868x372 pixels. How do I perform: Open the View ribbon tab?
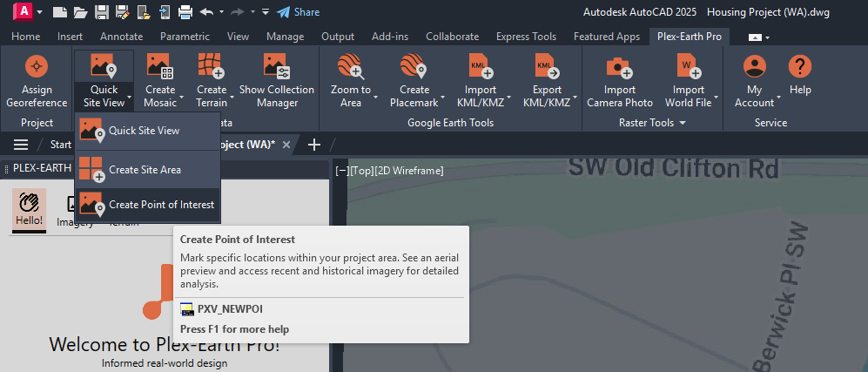[x=238, y=37]
